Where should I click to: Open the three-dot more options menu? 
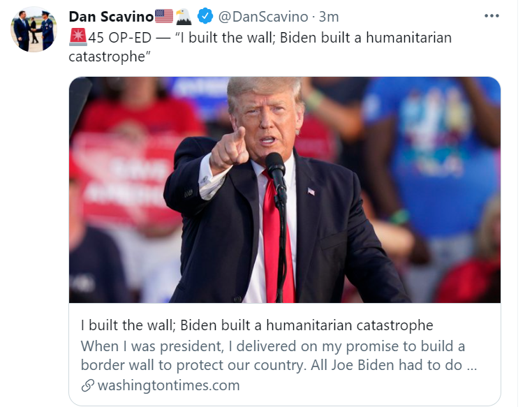click(x=492, y=15)
